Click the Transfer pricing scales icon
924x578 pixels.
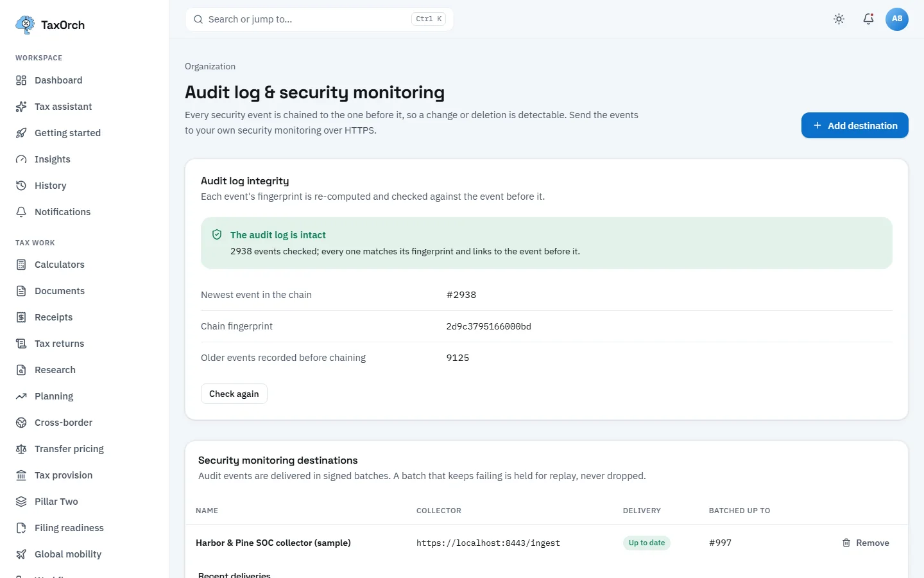pos(21,449)
